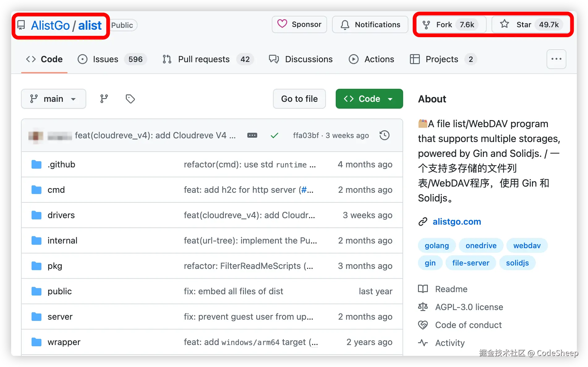Open the alist repository name link
Screen dimensions: 588x367
(x=90, y=25)
